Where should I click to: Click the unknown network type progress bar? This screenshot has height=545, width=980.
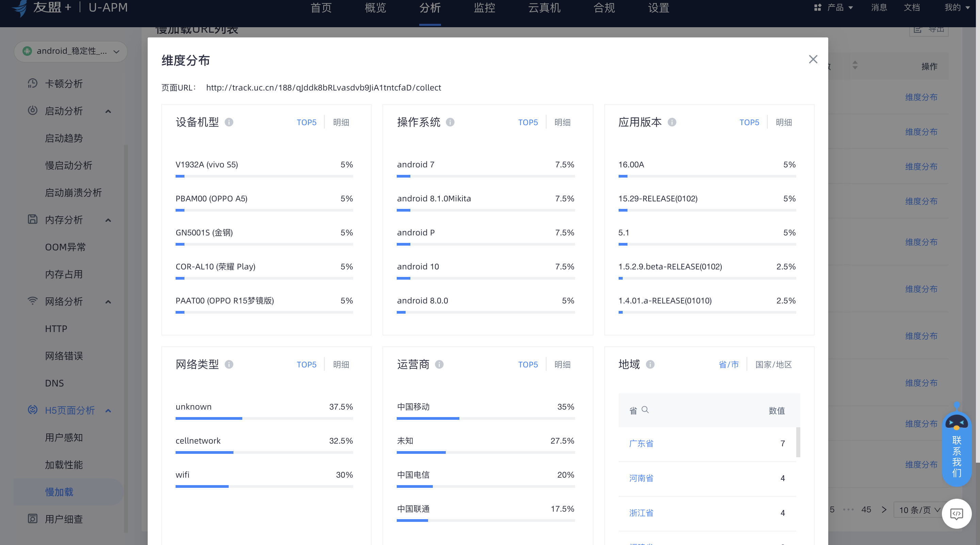coord(264,418)
